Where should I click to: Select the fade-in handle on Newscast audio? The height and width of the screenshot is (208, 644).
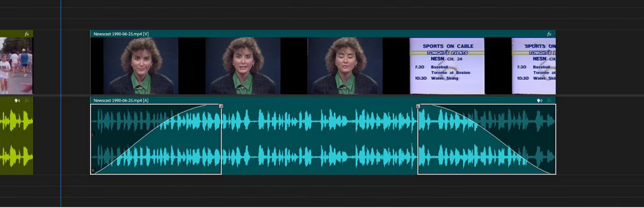221,106
